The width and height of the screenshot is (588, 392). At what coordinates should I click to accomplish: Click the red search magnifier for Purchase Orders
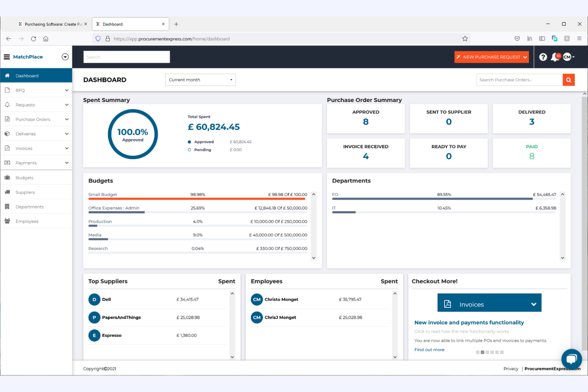569,79
